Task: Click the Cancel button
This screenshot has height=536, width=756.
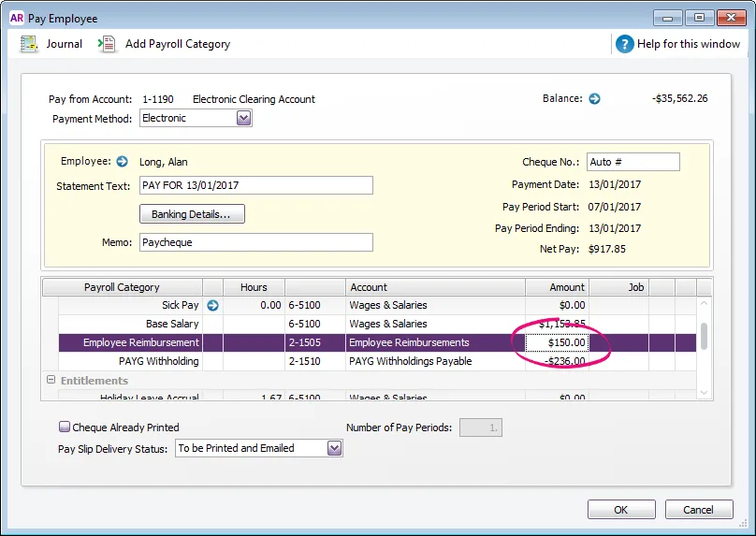Action: tap(699, 510)
